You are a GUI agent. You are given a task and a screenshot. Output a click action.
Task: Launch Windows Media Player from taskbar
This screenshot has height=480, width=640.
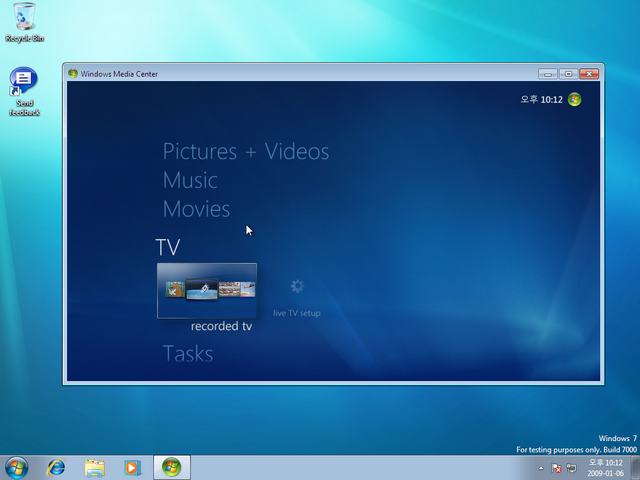[x=132, y=468]
